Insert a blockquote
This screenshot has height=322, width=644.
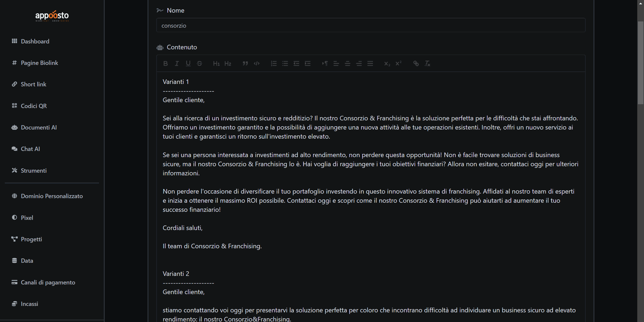point(245,64)
